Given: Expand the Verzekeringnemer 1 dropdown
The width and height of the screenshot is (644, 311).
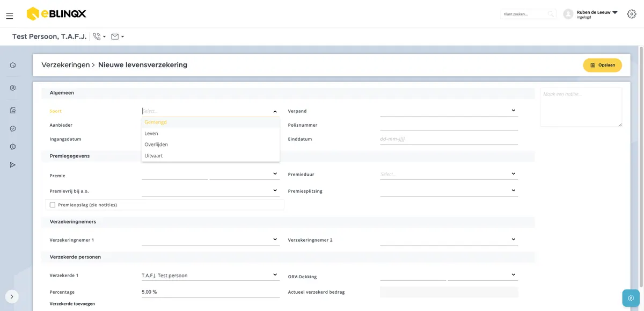Looking at the screenshot, I should point(210,240).
